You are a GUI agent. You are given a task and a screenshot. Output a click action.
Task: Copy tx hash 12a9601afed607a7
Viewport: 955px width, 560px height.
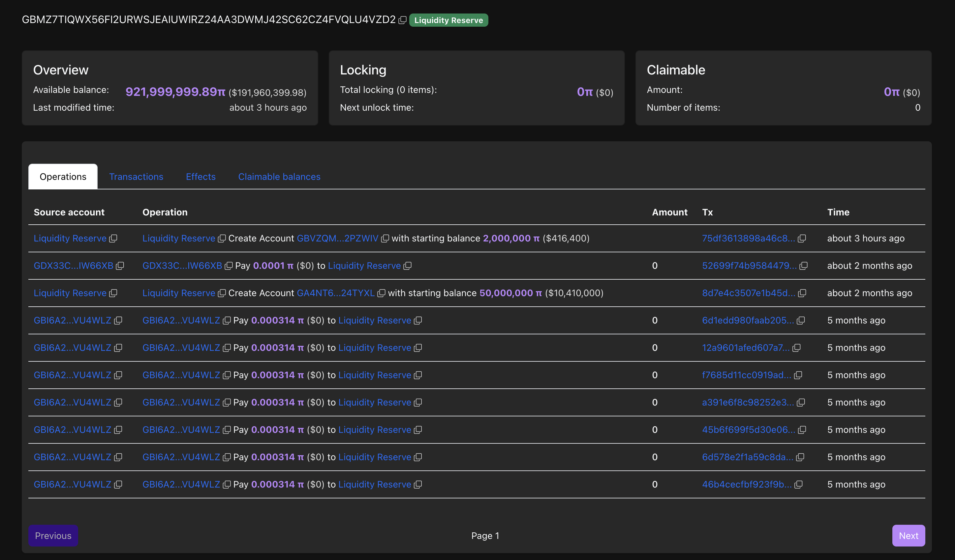click(x=796, y=348)
